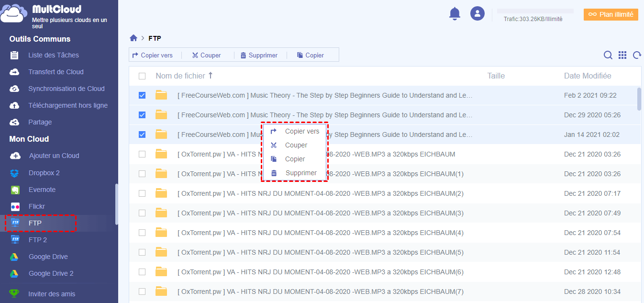
Task: Check the box for EICHBAUM(1) folder
Action: tap(142, 174)
